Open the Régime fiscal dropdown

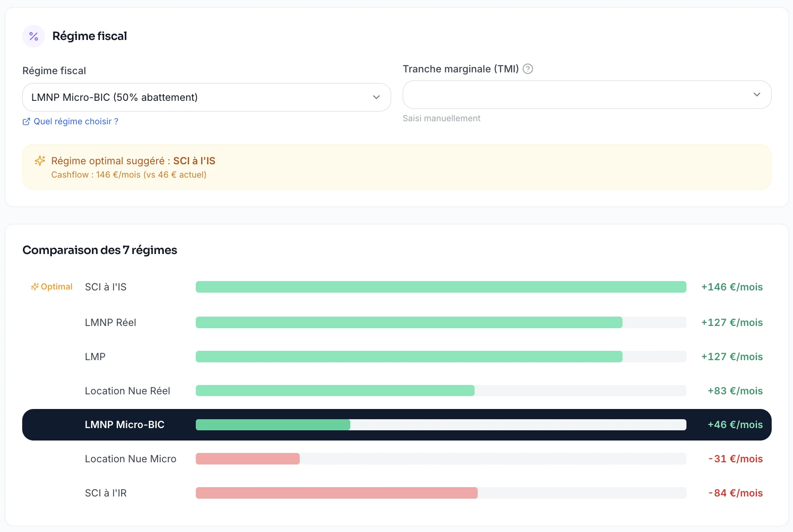pos(206,97)
